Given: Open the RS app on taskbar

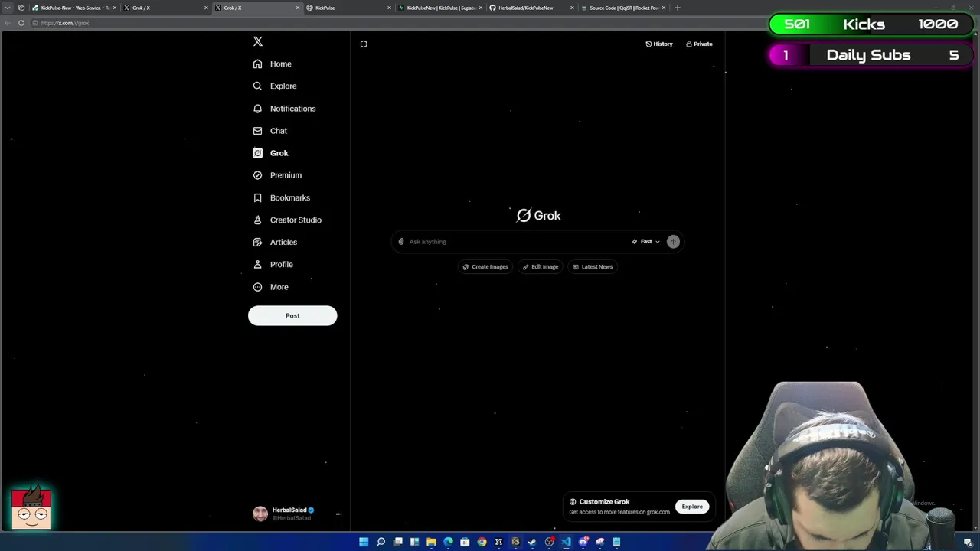Looking at the screenshot, I should point(515,542).
